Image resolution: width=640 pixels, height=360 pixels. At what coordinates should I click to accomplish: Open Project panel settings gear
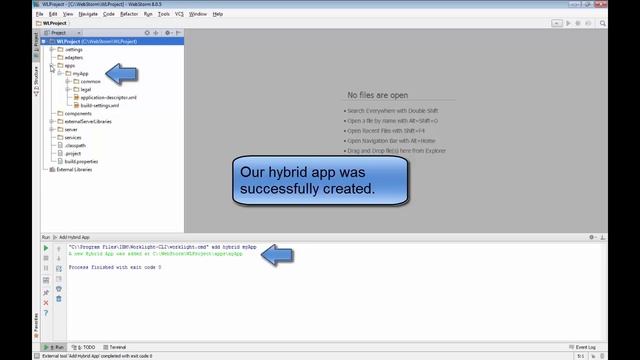168,33
